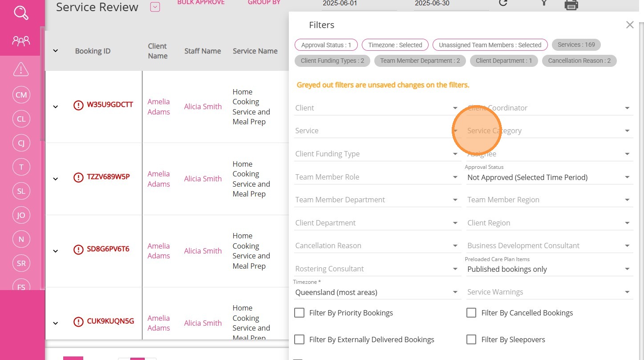Toggle Filter By Sleepovers checkbox
Screen dimensions: 644x360
pyautogui.click(x=471, y=340)
